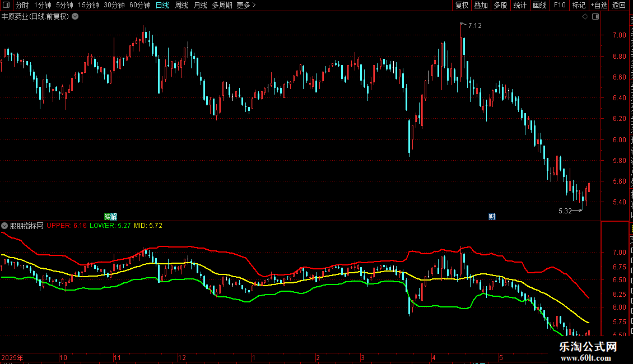The height and width of the screenshot is (364, 633).
Task: Click the 股朋指标网 indicator name
Action: coord(27,226)
